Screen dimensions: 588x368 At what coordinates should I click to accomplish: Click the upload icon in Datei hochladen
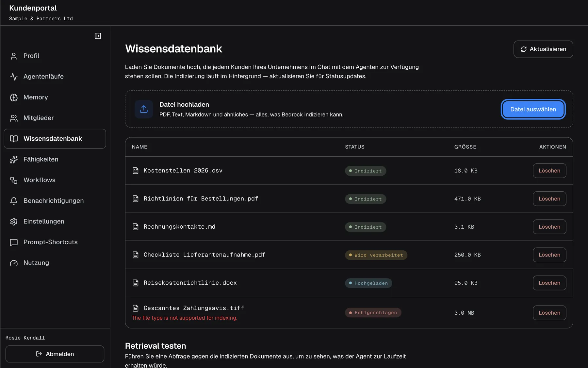144,109
